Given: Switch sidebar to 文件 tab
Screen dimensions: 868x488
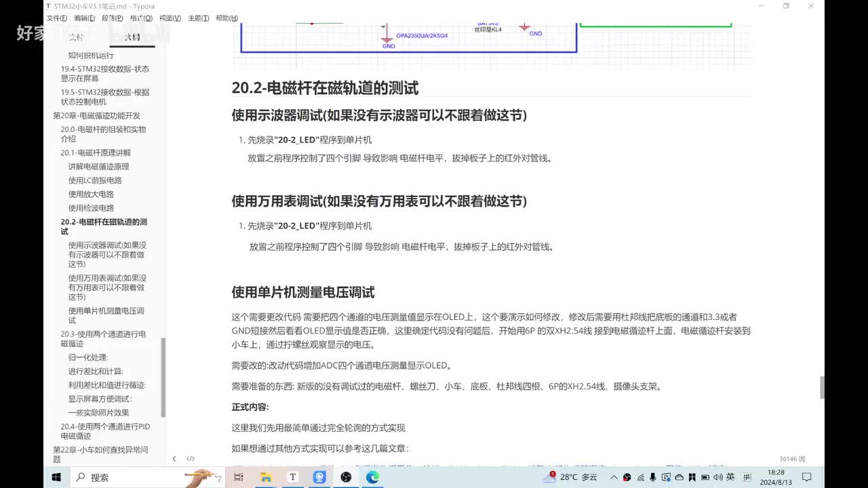Looking at the screenshot, I should tap(76, 37).
